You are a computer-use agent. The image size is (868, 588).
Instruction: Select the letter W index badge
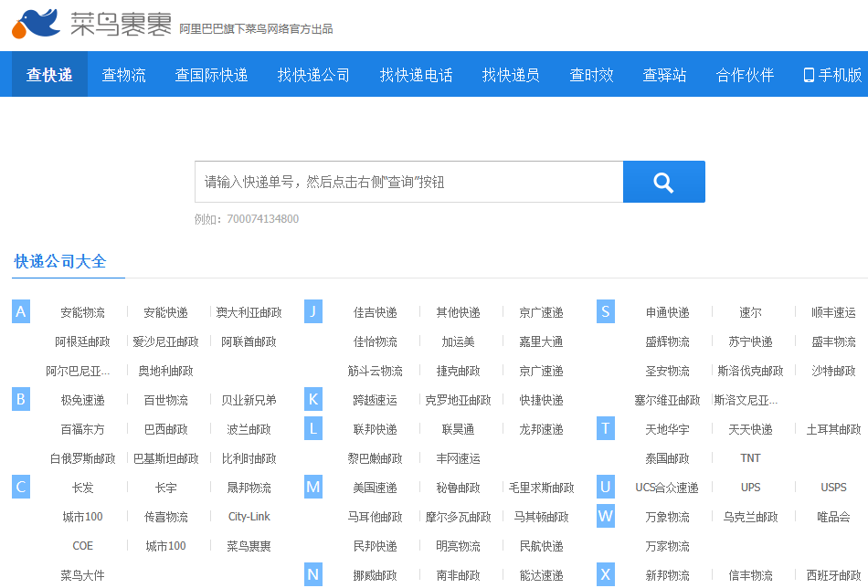pos(606,517)
